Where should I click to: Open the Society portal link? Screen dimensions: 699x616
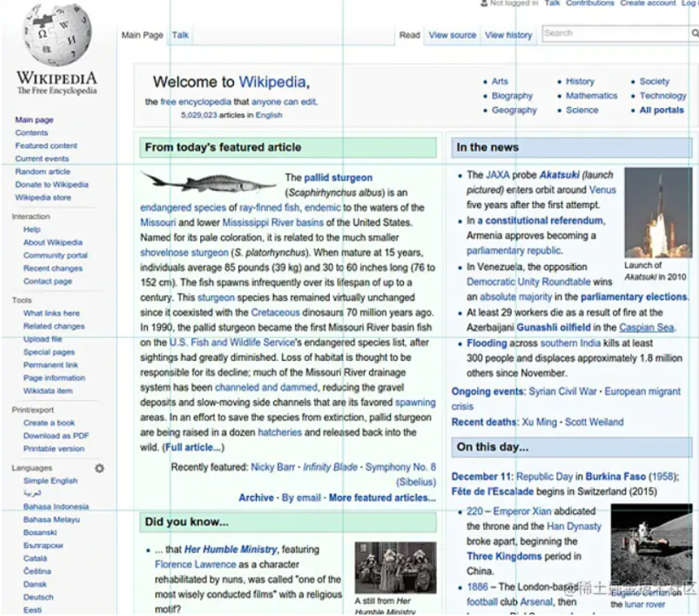coord(654,82)
